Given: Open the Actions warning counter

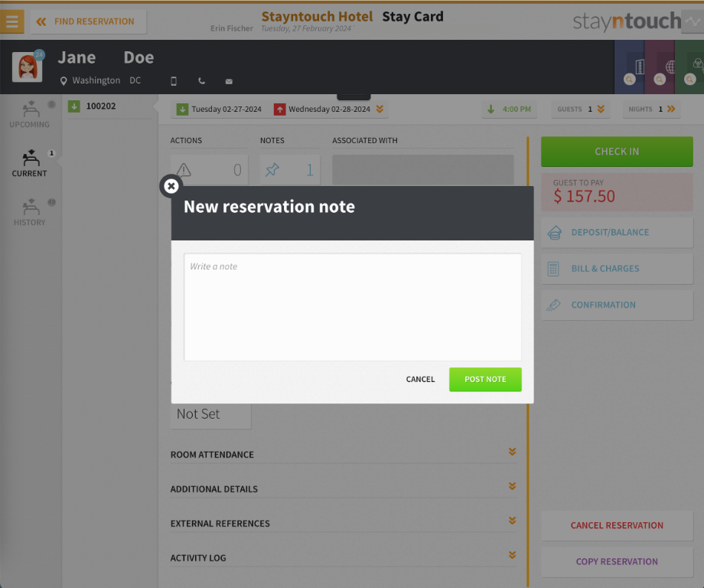Looking at the screenshot, I should 209,170.
